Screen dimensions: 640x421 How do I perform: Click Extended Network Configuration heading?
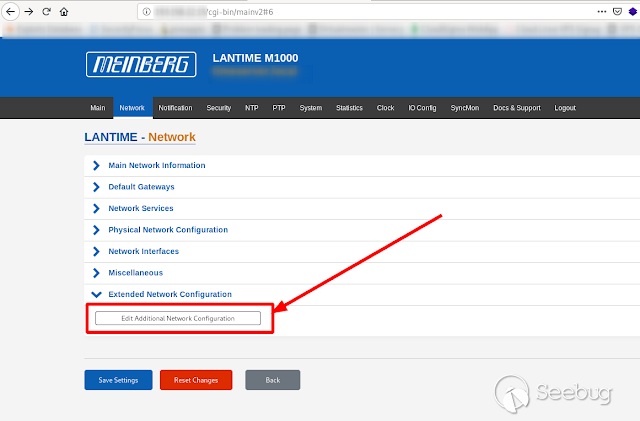(x=170, y=294)
